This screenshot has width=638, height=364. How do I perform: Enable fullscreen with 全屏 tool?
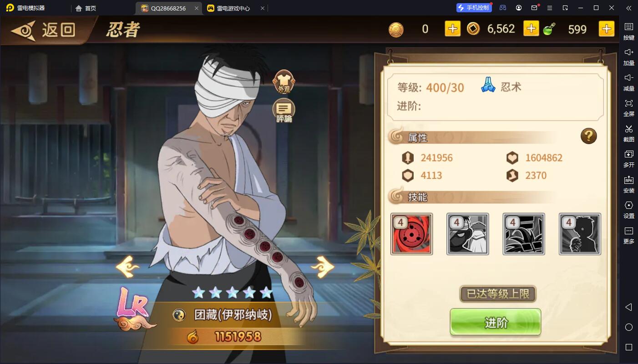click(x=628, y=108)
